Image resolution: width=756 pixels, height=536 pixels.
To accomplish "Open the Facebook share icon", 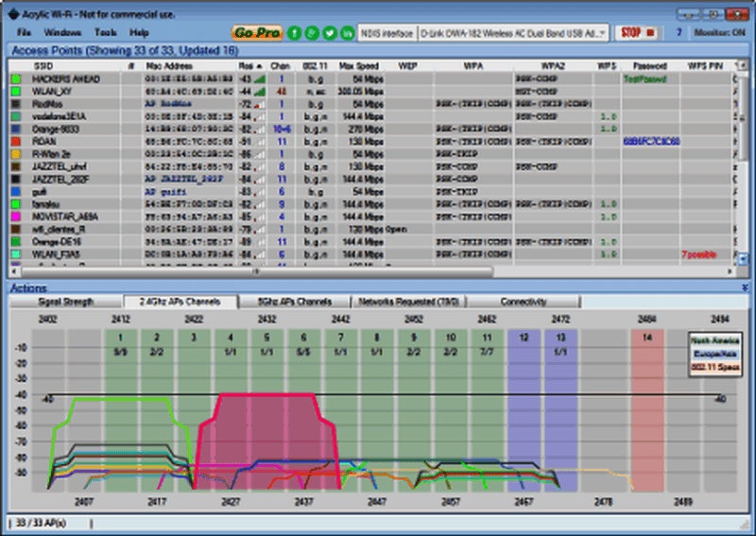I will (295, 33).
